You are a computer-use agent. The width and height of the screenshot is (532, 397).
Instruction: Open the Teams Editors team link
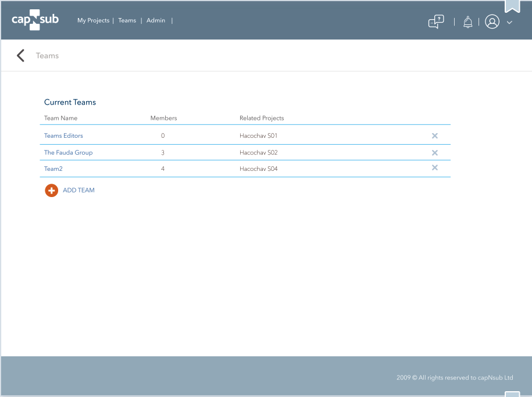pos(63,136)
